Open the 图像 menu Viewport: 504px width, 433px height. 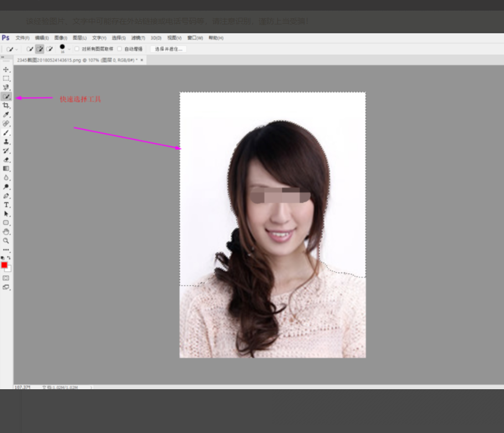60,38
